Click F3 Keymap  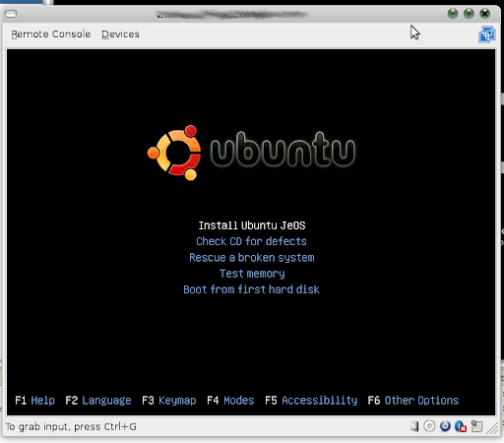[169, 401]
